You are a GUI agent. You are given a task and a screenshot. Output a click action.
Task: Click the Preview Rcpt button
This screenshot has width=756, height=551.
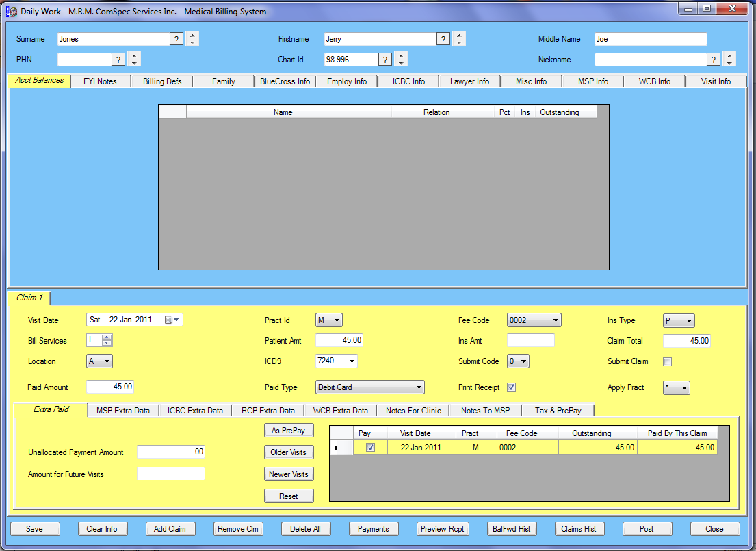click(442, 529)
